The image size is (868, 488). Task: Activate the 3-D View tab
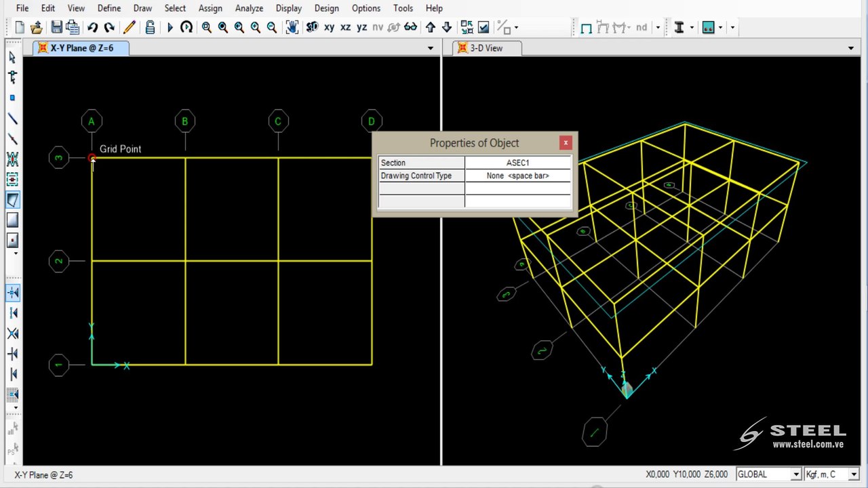tap(486, 48)
